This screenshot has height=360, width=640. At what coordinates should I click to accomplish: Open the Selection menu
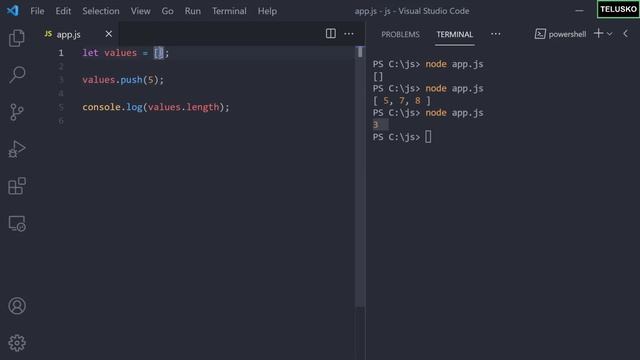click(101, 11)
